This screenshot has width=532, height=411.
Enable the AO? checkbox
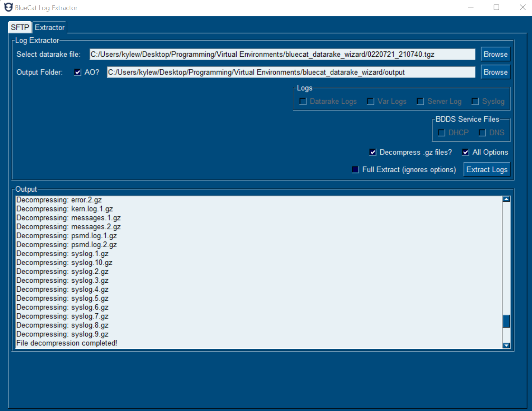[77, 72]
